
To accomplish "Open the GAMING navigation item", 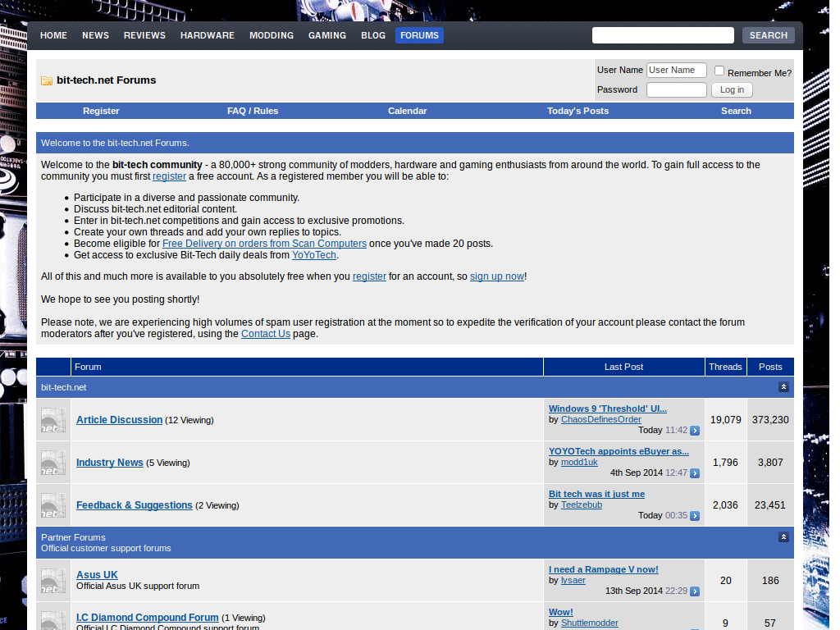I will coord(327,35).
